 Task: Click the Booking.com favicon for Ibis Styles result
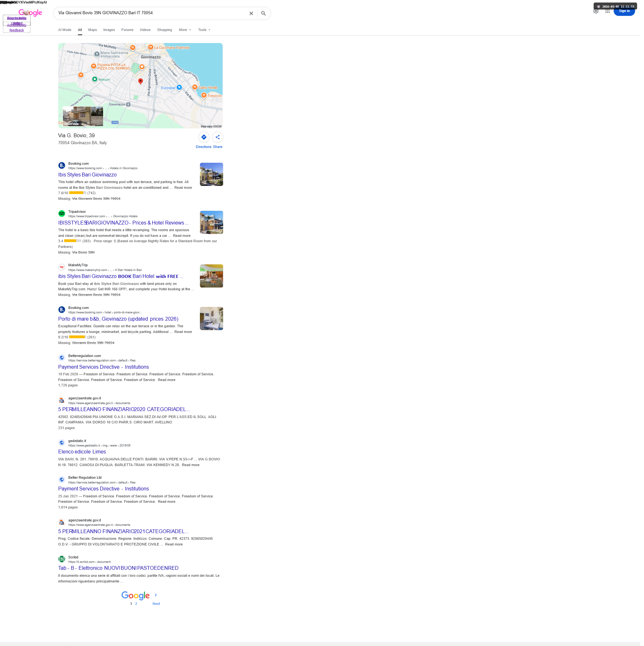pyautogui.click(x=62, y=166)
